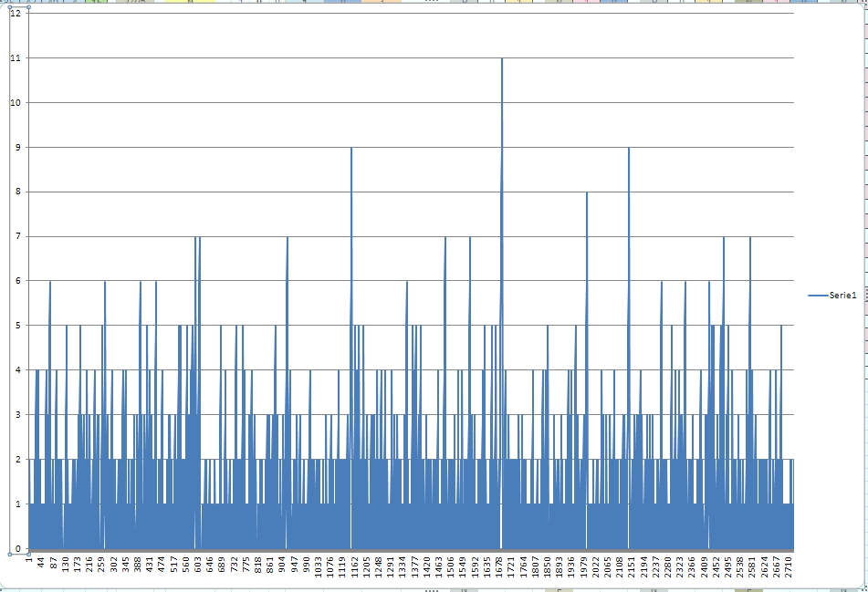Screen dimensions: 868x592
Task: Click the y-axis label 0
Action: [18, 549]
